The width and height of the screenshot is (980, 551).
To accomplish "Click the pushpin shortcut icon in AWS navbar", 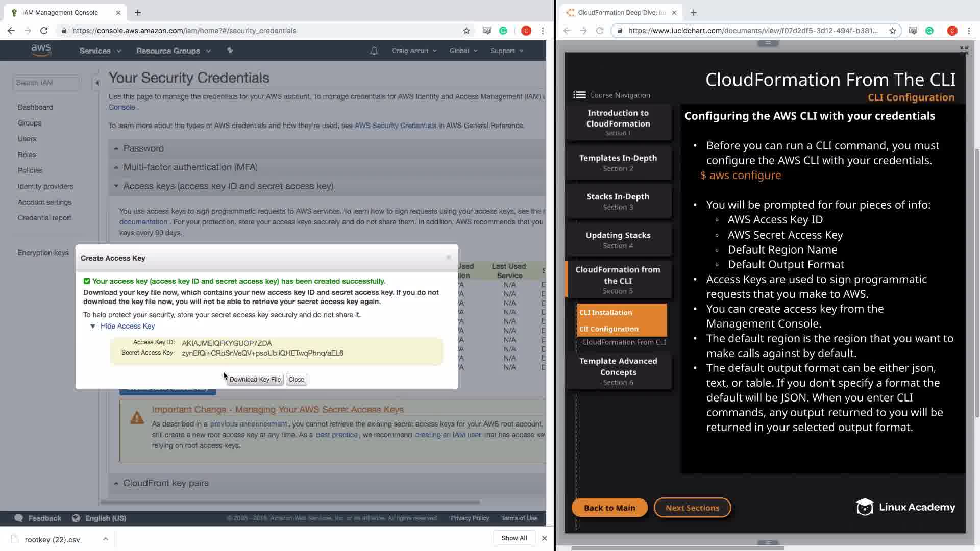I will [230, 51].
